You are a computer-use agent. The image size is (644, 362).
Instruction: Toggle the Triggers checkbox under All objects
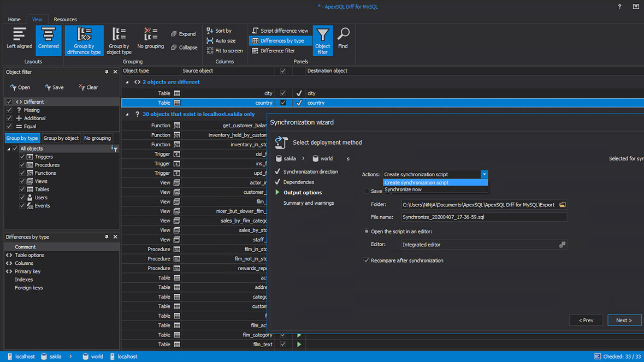pos(21,157)
